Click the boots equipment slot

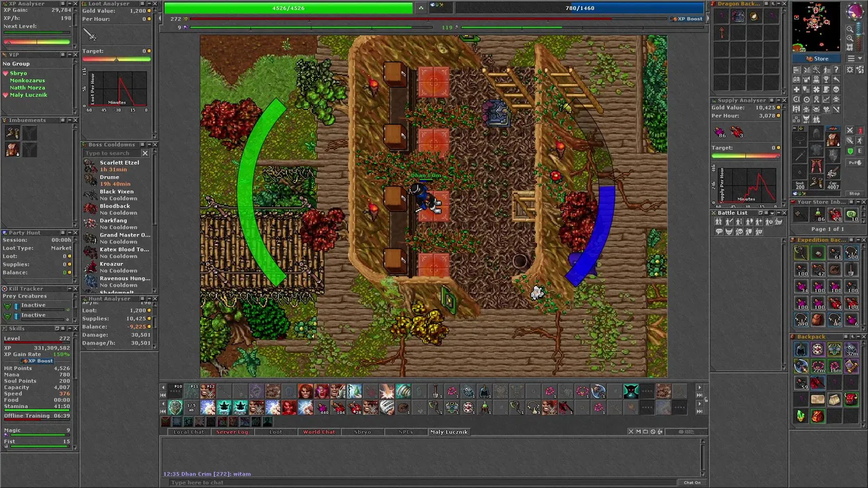click(816, 182)
